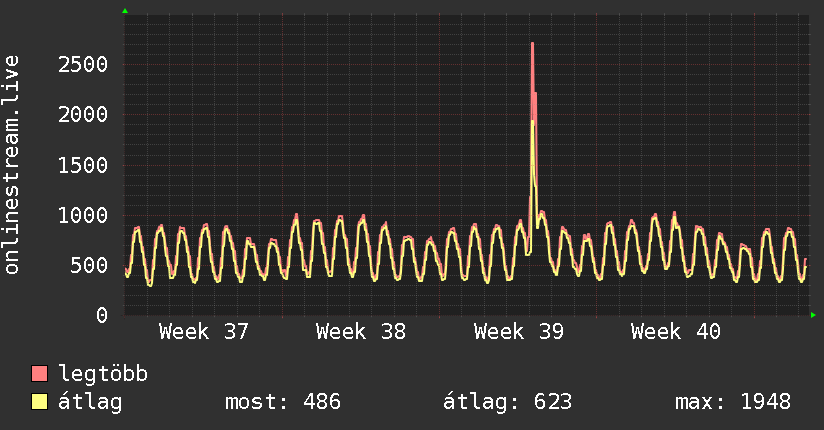The width and height of the screenshot is (824, 430).
Task: Click the Week 37 axis label
Action: tap(203, 332)
